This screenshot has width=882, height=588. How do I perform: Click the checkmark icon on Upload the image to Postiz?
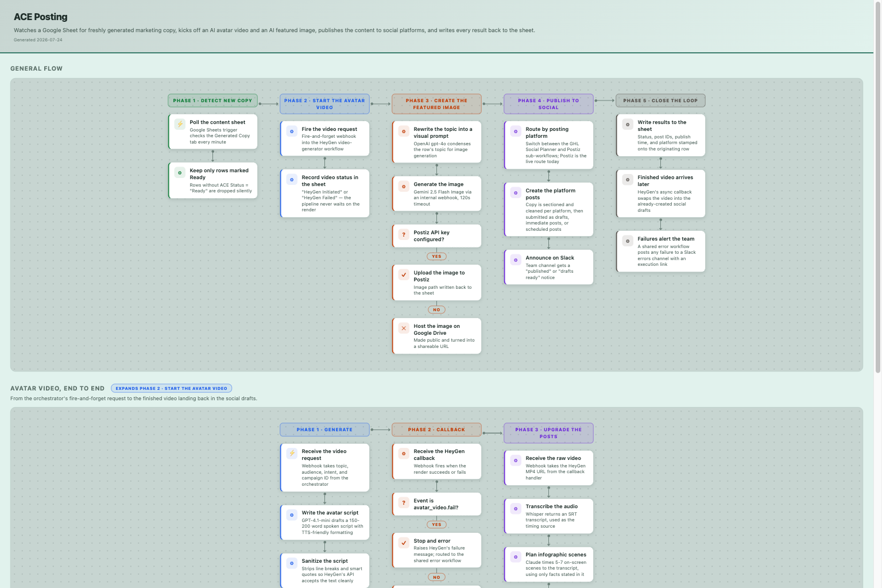point(404,274)
